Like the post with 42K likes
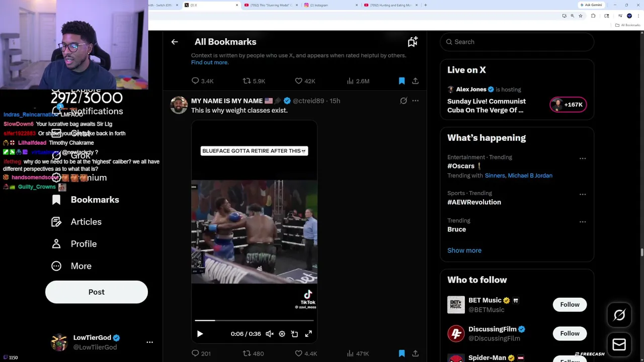This screenshot has height=362, width=644. [x=305, y=81]
